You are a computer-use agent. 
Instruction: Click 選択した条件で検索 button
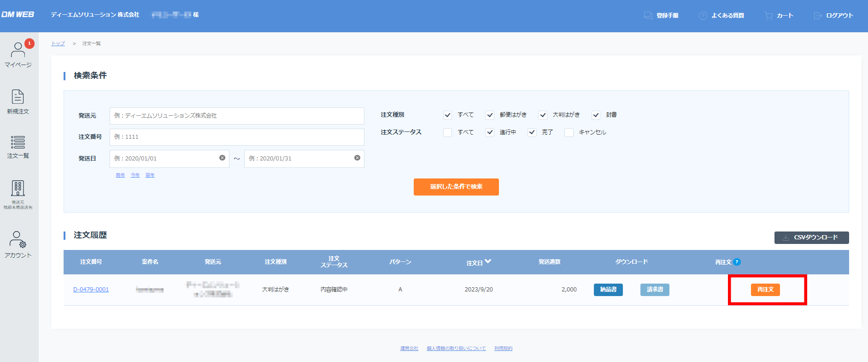point(456,187)
